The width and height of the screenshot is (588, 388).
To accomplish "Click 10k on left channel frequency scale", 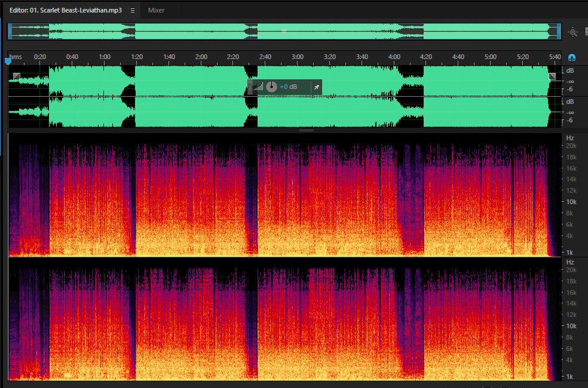I will pyautogui.click(x=571, y=202).
